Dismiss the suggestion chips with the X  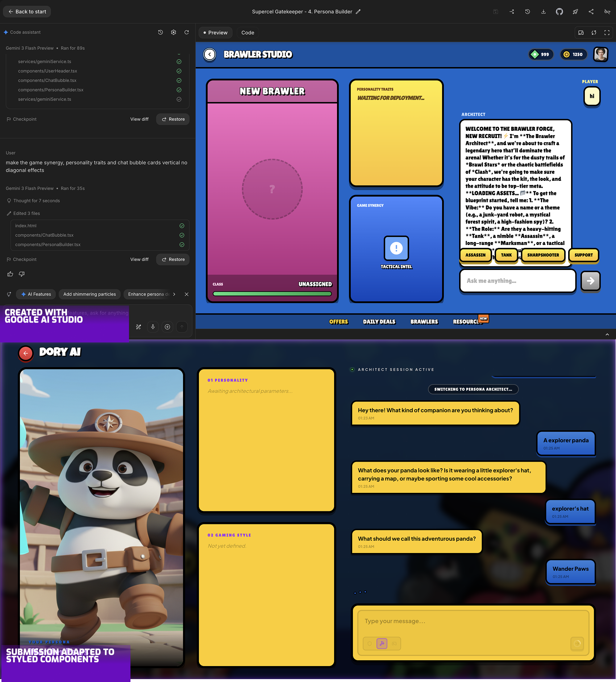[187, 294]
